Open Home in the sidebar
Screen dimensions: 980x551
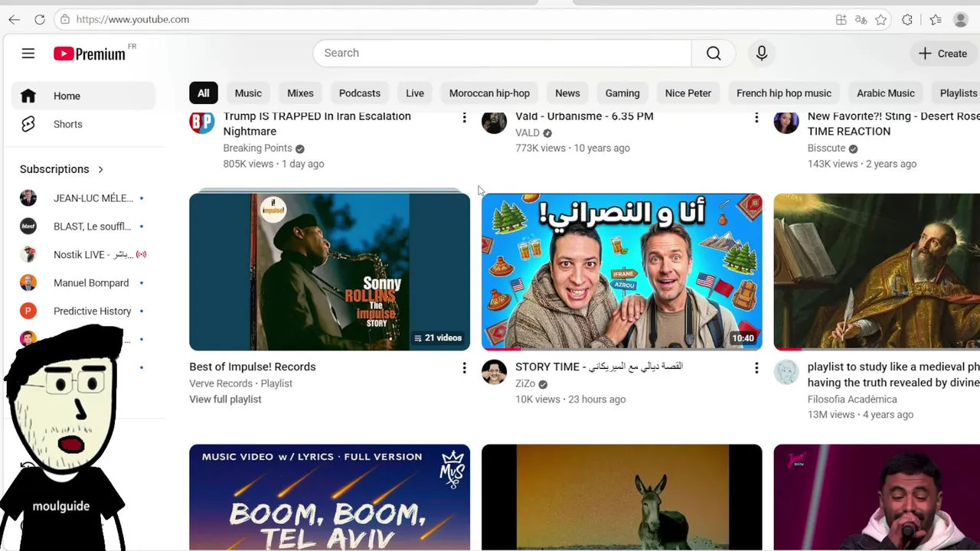83,96
